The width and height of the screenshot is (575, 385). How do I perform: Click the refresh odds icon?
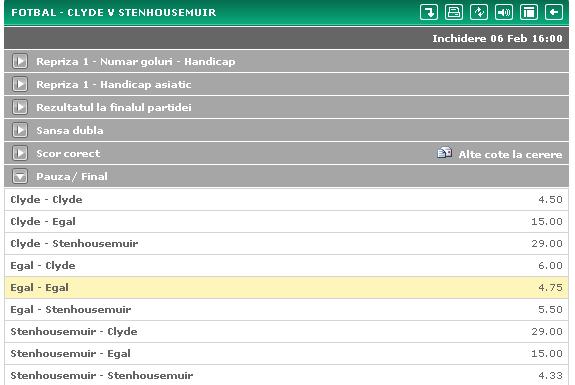479,12
